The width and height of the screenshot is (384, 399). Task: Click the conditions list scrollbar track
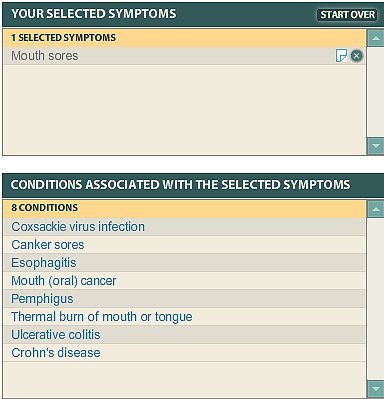(376, 299)
